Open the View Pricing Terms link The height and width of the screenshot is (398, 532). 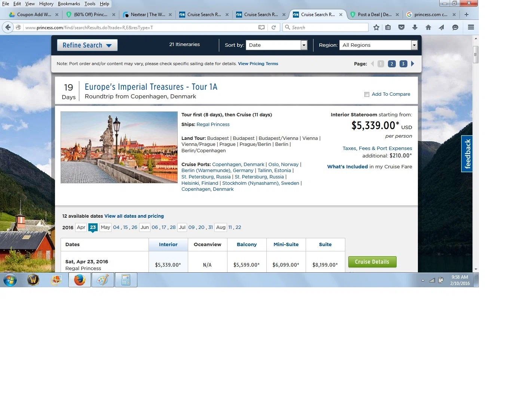[x=258, y=64]
